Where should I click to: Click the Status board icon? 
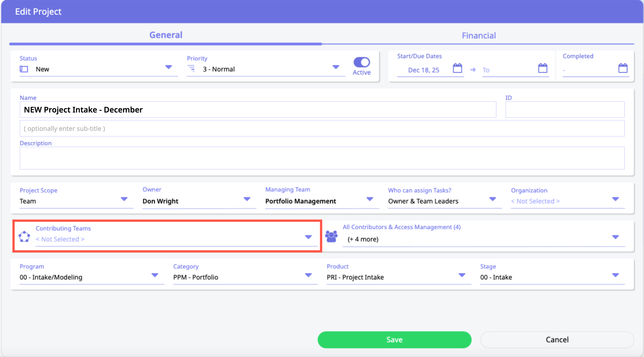tap(24, 69)
